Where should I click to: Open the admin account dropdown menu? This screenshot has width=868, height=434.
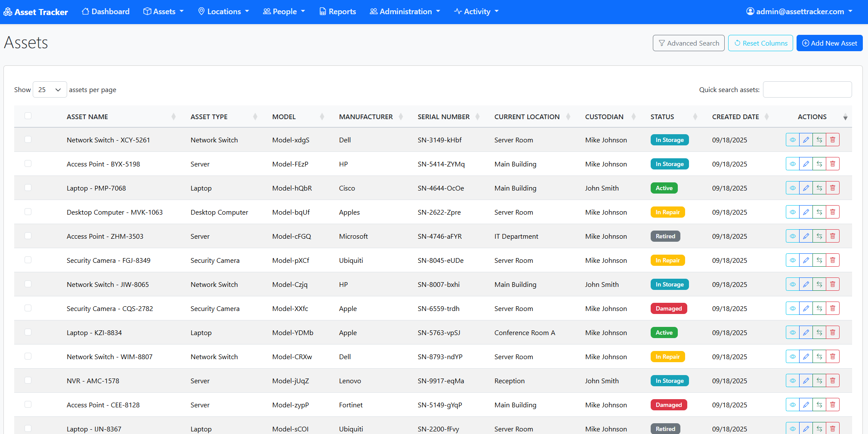[x=799, y=12]
